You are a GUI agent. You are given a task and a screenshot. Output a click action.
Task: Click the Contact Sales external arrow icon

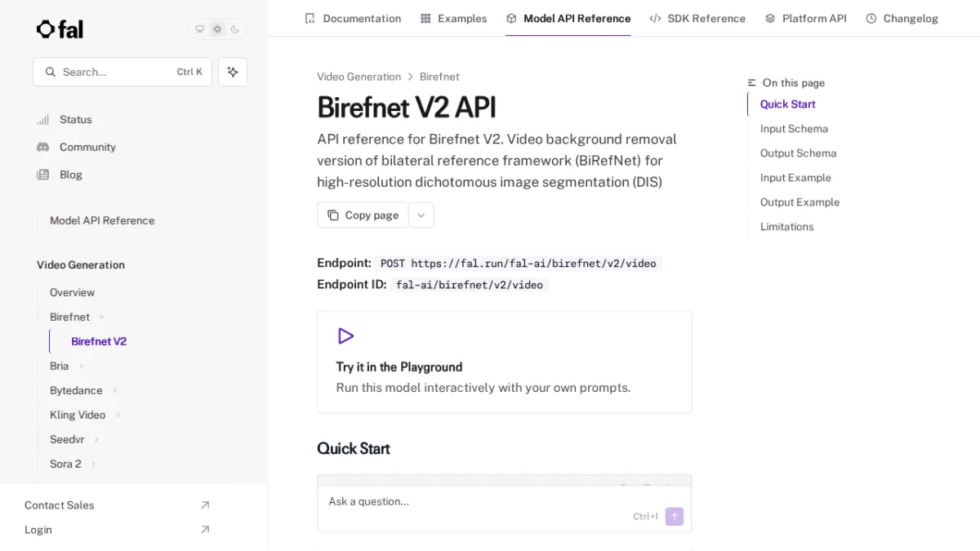205,505
